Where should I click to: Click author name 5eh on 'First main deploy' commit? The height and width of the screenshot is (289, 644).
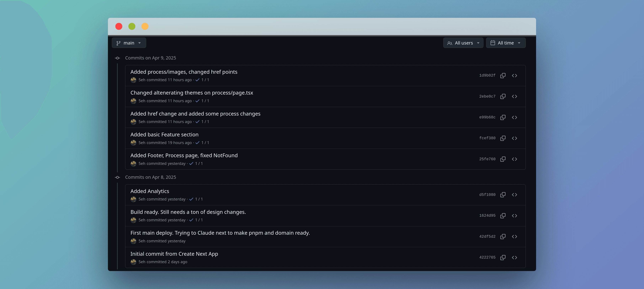tap(142, 241)
